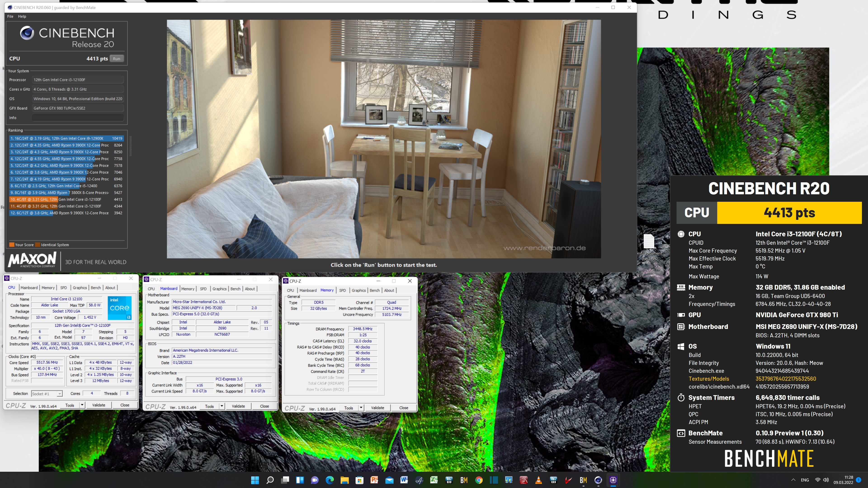
Task: Open the Help menu in Cinebench
Action: 22,16
